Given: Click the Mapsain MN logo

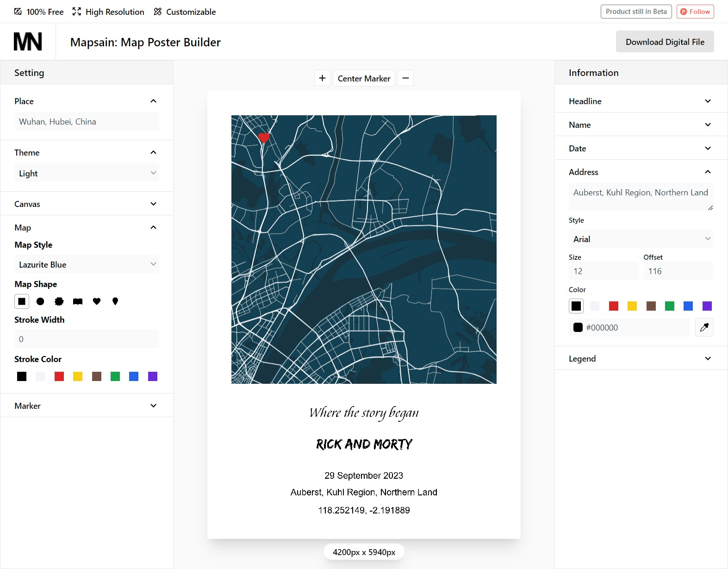Looking at the screenshot, I should coord(28,42).
